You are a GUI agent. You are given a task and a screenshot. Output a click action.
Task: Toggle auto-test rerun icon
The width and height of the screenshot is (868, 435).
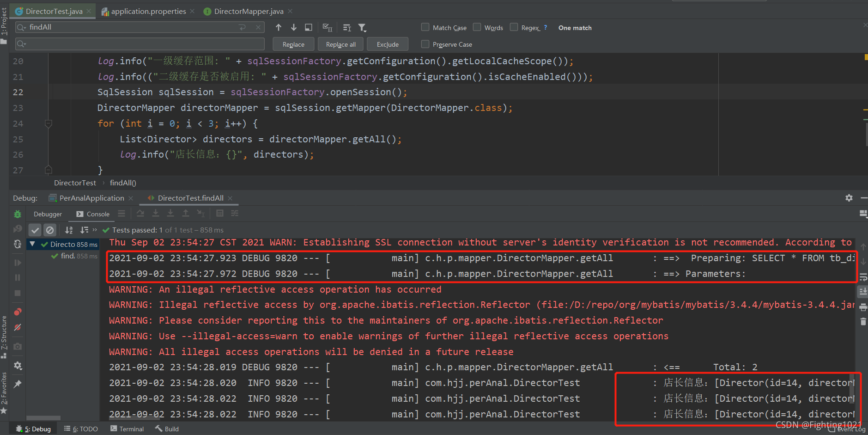[x=18, y=244]
